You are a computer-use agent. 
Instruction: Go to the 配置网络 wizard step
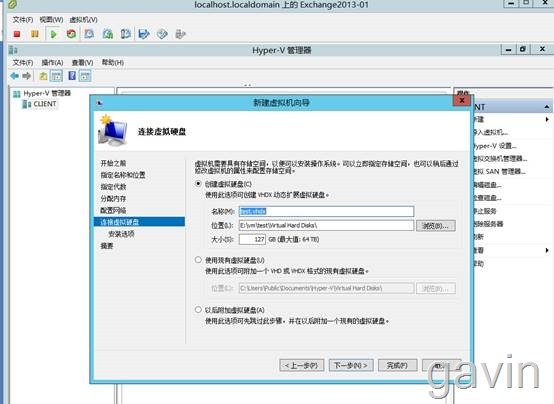coord(113,210)
